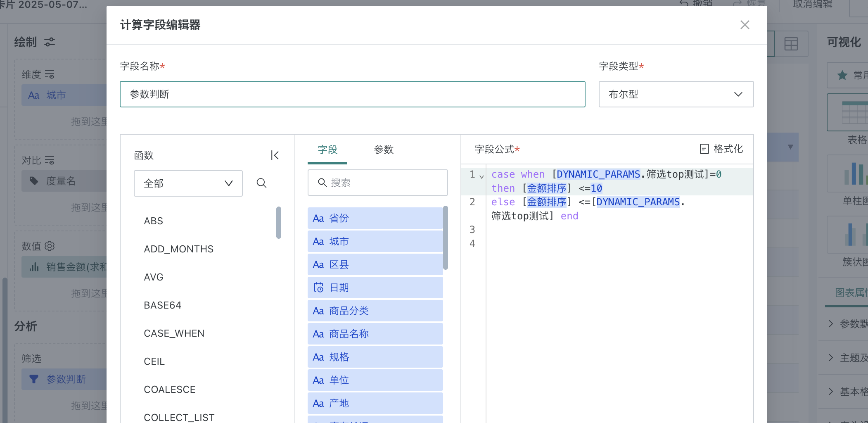The image size is (868, 423).
Task: Open the 数值 gear settings icon
Action: [x=50, y=246]
